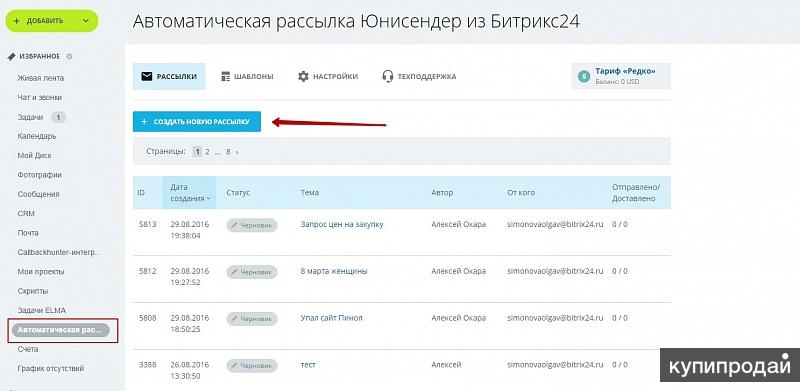Viewport: 800px width, 391px height.
Task: Click the envelope icon on Рассылки tab
Action: click(x=147, y=77)
